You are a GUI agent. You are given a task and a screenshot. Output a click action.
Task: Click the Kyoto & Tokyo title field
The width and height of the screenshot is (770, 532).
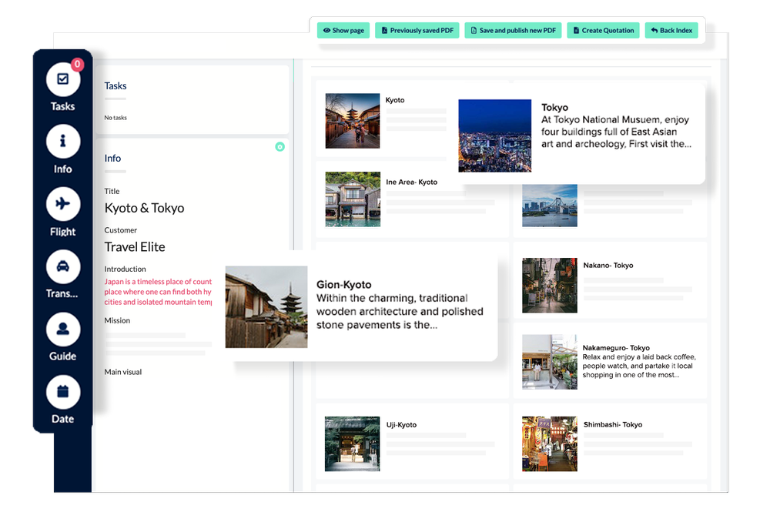[x=145, y=209]
